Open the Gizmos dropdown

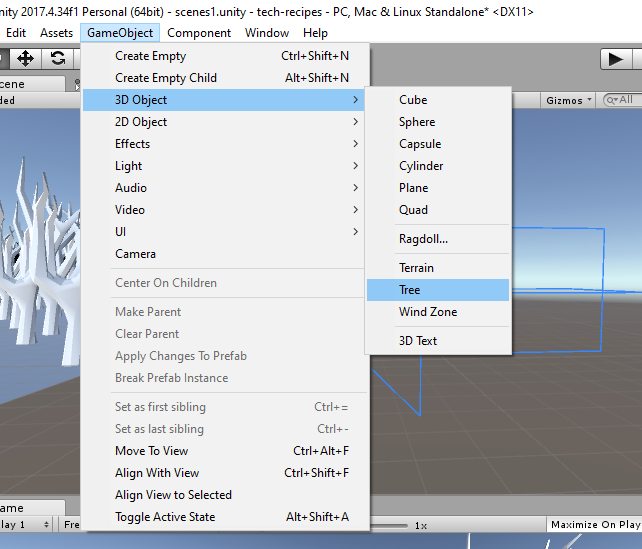[568, 100]
